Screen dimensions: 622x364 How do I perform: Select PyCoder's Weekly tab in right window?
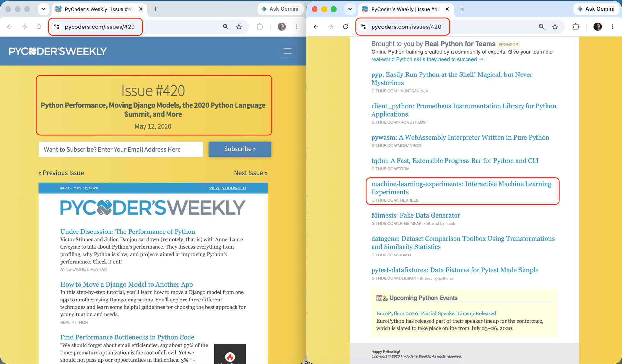(406, 9)
